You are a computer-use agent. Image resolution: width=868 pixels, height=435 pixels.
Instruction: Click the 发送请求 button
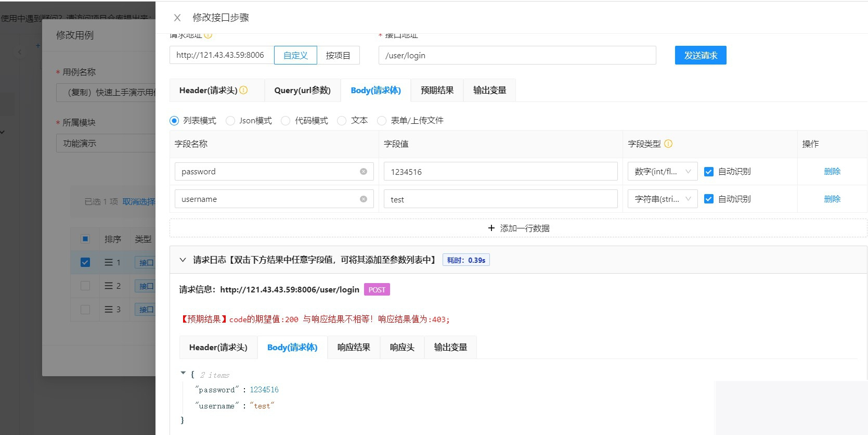tap(700, 55)
